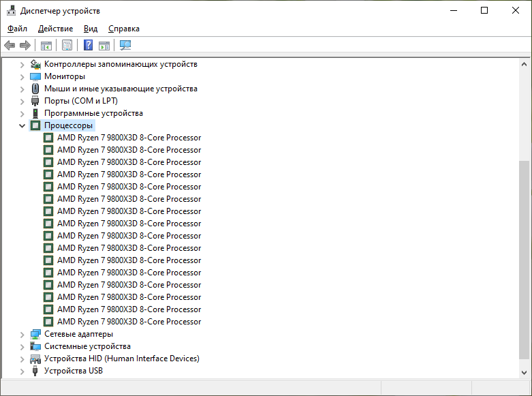Click the vertical scrollbar thumb
The image size is (532, 396).
coord(524,260)
